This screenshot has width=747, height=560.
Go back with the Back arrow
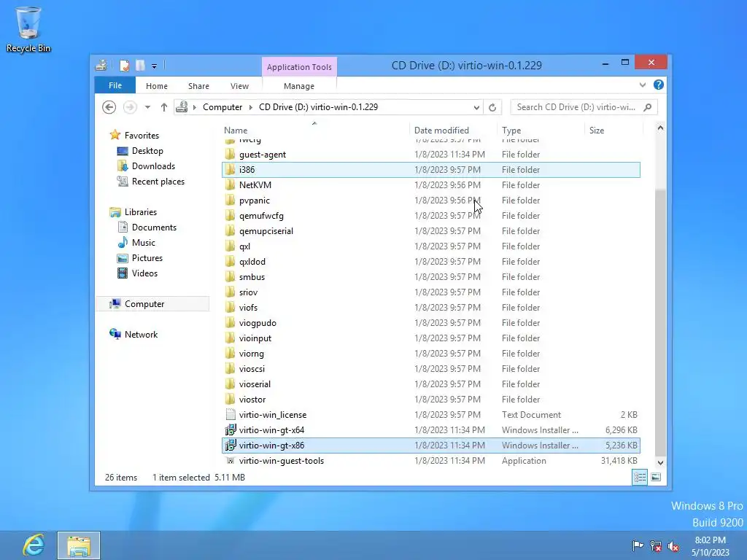pyautogui.click(x=109, y=108)
